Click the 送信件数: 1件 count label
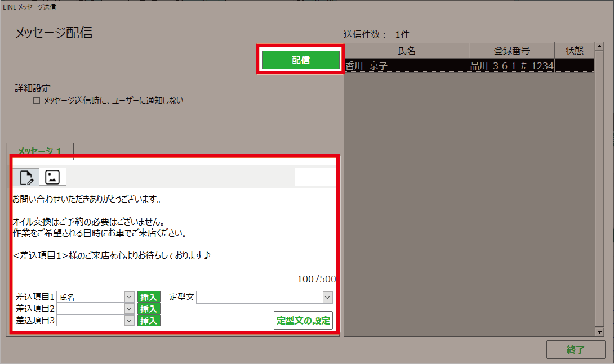The height and width of the screenshot is (364, 614). click(x=376, y=34)
